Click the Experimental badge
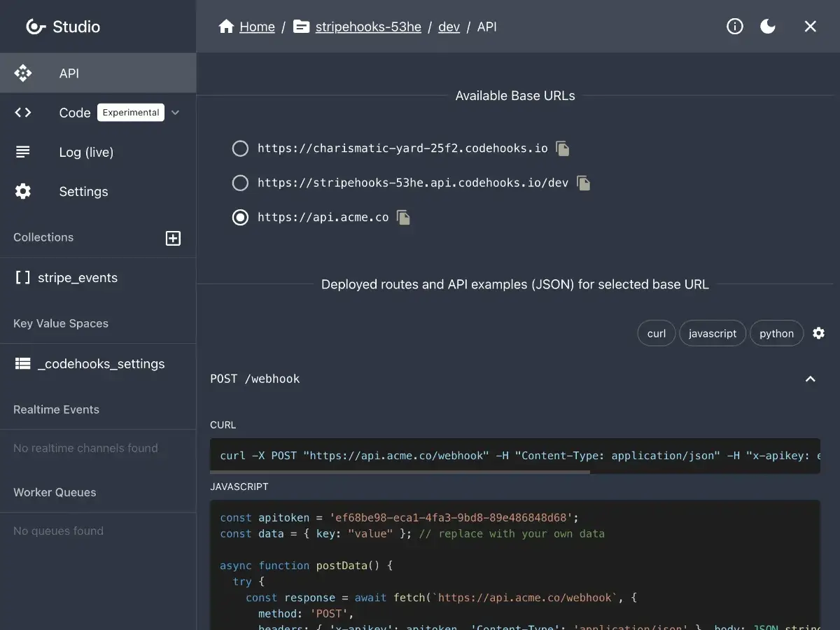Viewport: 840px width, 630px height. 131,113
